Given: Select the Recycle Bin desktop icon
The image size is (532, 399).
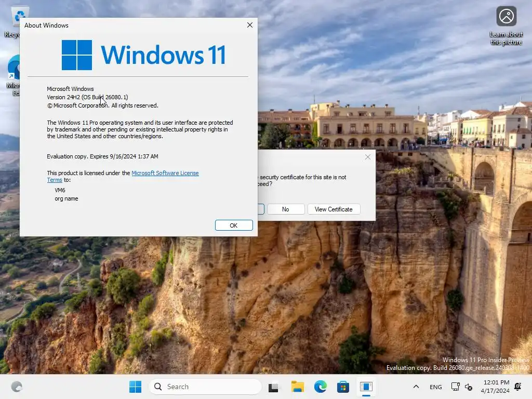Looking at the screenshot, I should click(12, 22).
